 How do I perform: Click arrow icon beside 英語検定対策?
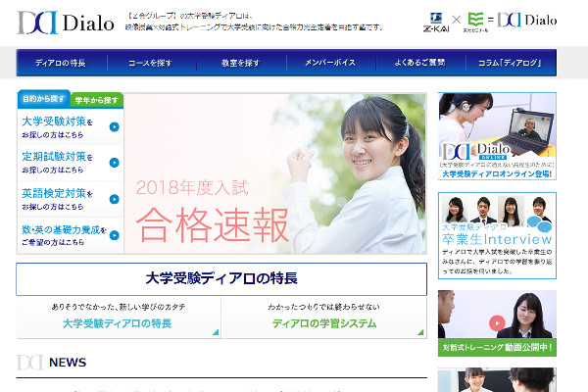click(x=114, y=199)
